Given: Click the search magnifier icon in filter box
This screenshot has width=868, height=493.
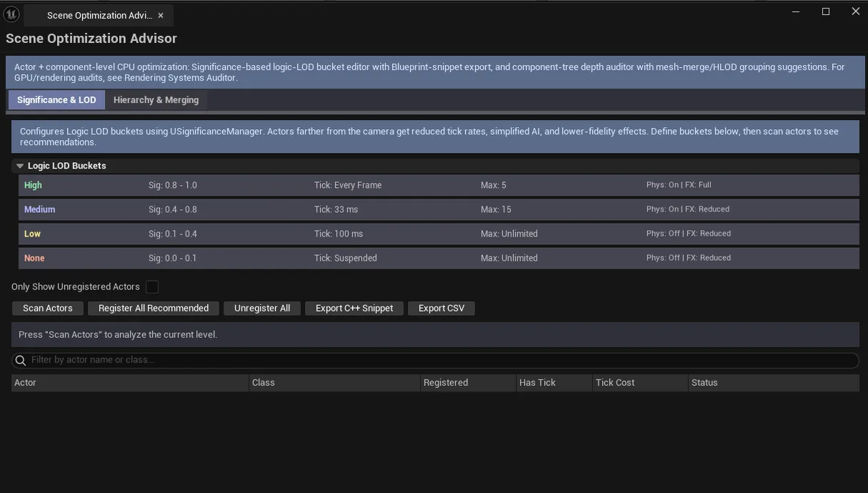Looking at the screenshot, I should point(21,360).
